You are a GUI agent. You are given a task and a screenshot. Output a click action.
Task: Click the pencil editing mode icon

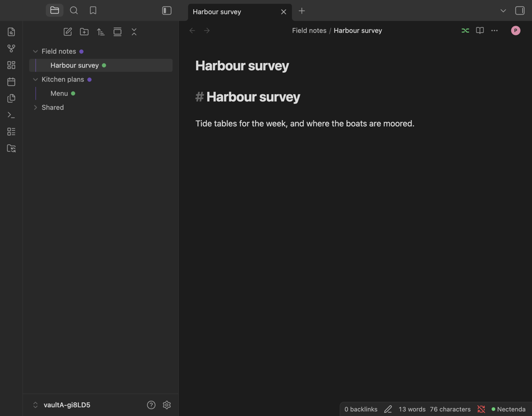tap(388, 409)
